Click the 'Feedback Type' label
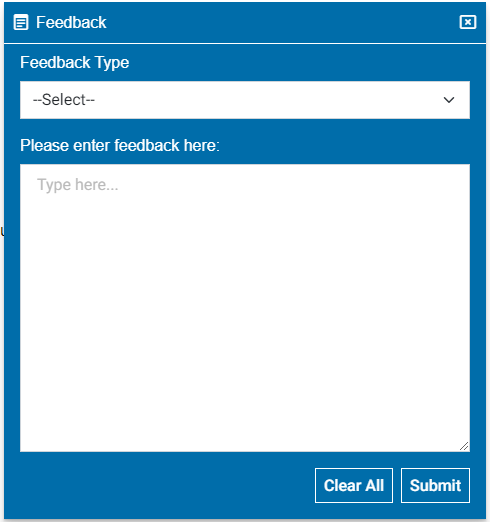 click(74, 62)
